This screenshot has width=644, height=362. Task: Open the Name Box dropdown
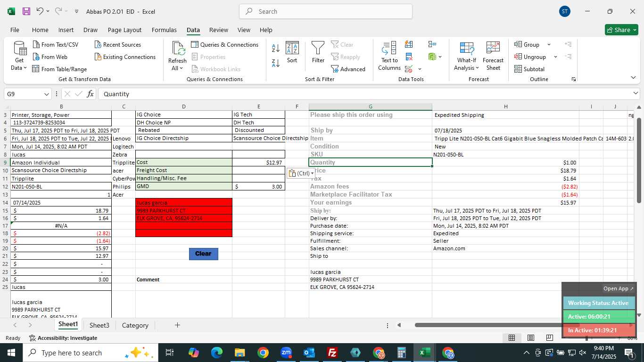46,94
